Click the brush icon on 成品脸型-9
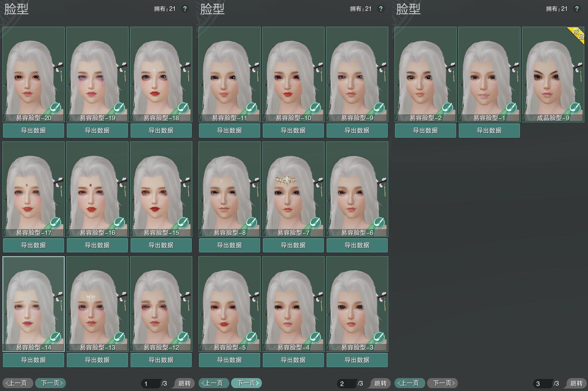Screen dimensions: 588x391 click(575, 108)
